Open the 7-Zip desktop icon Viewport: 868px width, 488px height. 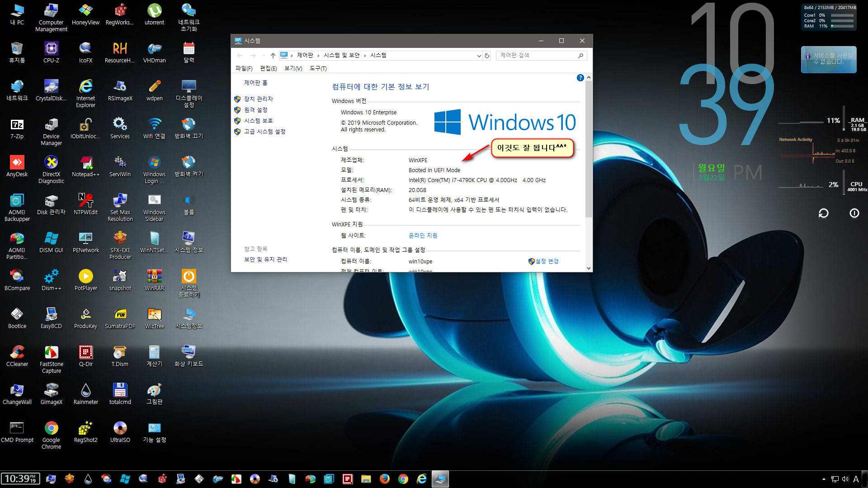tap(17, 128)
